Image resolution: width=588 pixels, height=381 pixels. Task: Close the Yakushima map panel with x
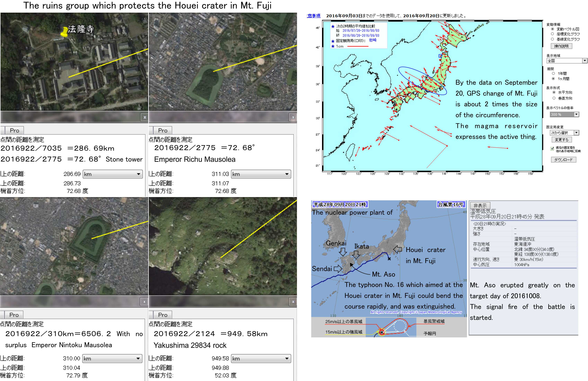pos(293,302)
